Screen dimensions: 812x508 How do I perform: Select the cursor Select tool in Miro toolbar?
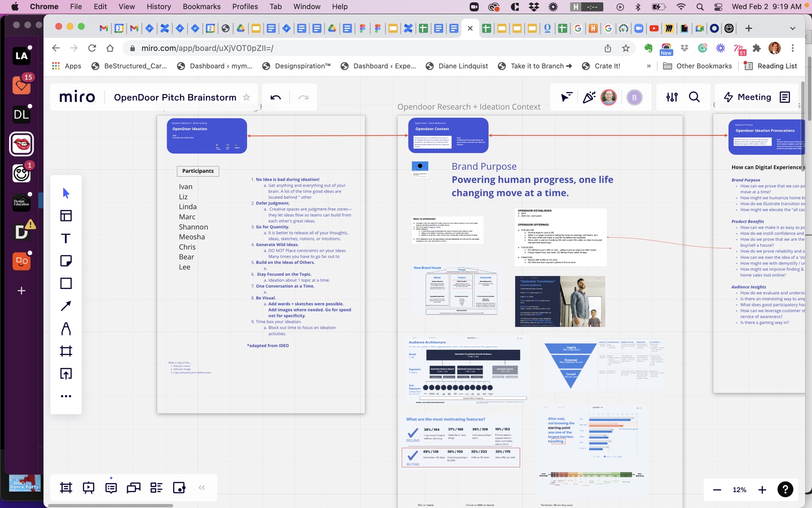(66, 193)
